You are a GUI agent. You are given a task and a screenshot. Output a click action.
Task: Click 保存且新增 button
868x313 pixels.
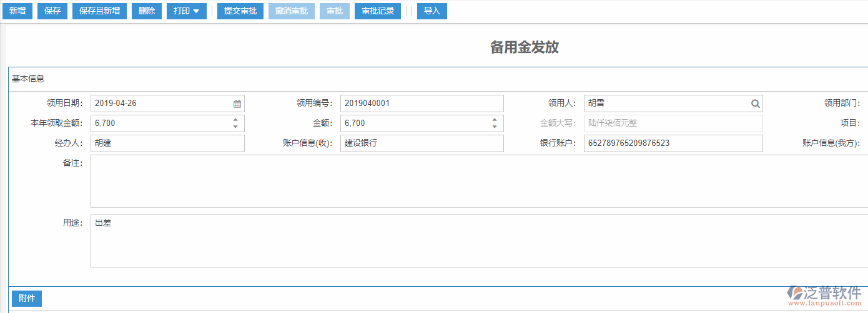click(x=99, y=11)
